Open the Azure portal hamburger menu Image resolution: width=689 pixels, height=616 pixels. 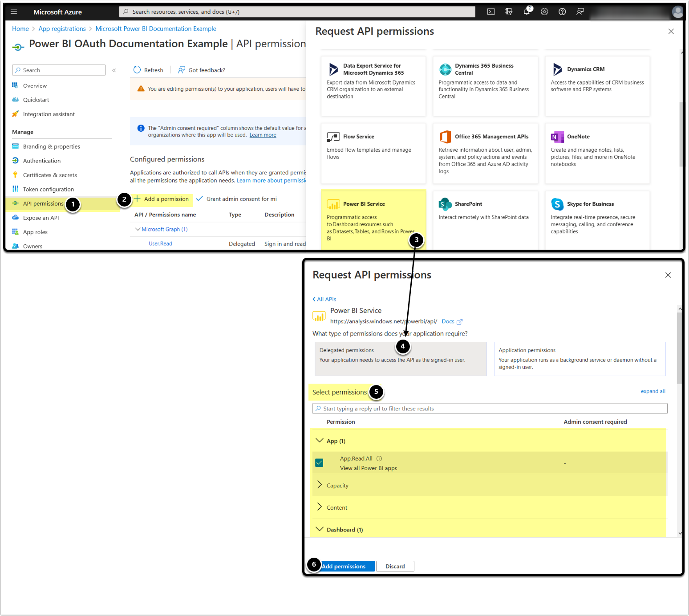(14, 12)
